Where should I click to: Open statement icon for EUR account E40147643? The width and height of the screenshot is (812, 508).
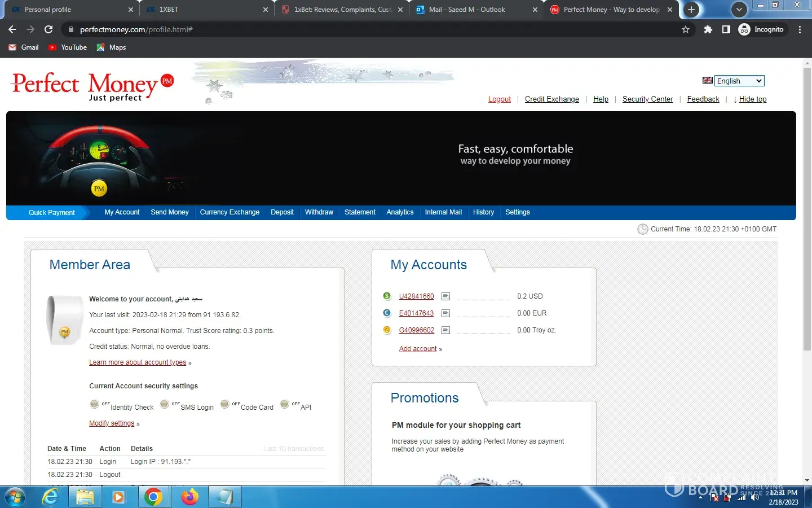[x=445, y=313]
